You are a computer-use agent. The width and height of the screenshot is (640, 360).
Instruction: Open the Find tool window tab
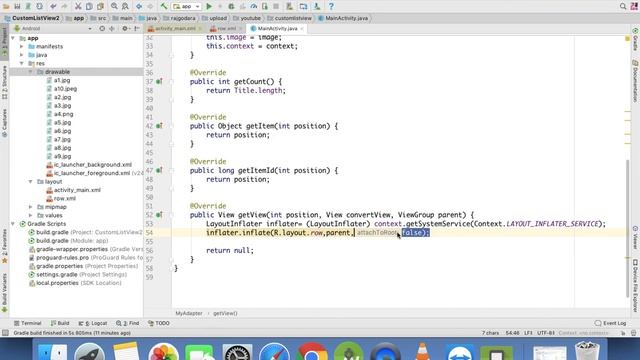(x=128, y=323)
